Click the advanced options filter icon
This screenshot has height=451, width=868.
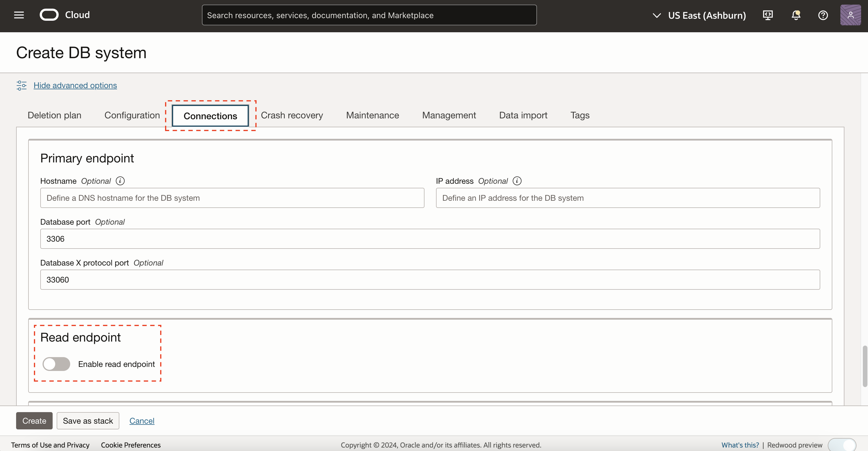click(x=21, y=85)
